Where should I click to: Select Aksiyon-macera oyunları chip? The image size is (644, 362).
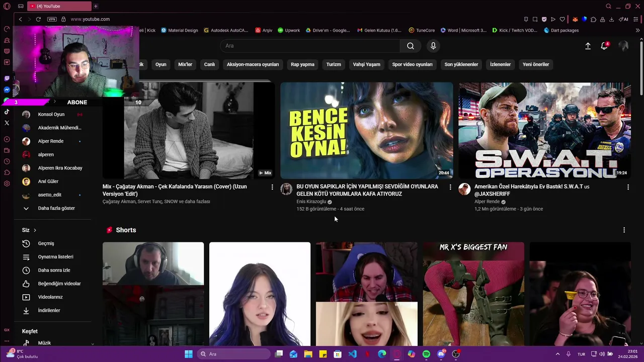253,64
